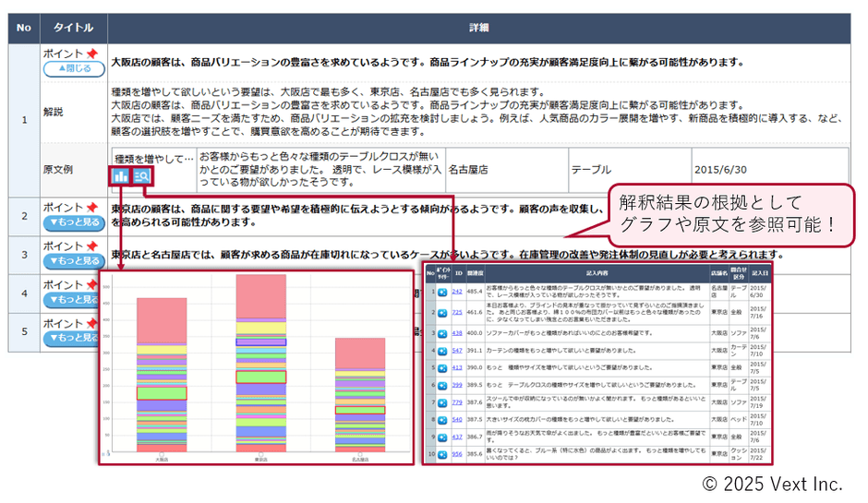Select the radio marker under 大阪店 bar
Viewport: 868px width, 503px height.
[x=162, y=453]
